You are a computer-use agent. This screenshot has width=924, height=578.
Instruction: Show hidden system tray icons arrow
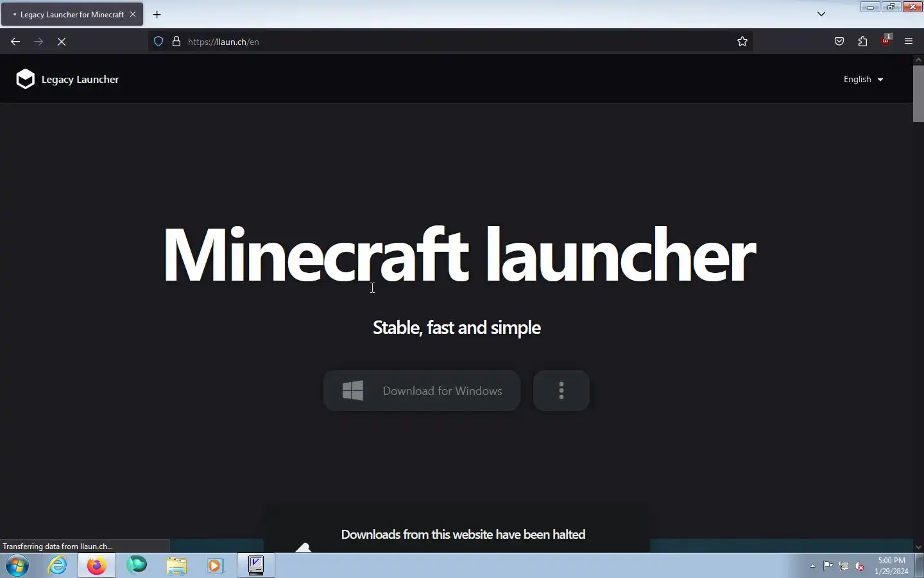coord(812,566)
